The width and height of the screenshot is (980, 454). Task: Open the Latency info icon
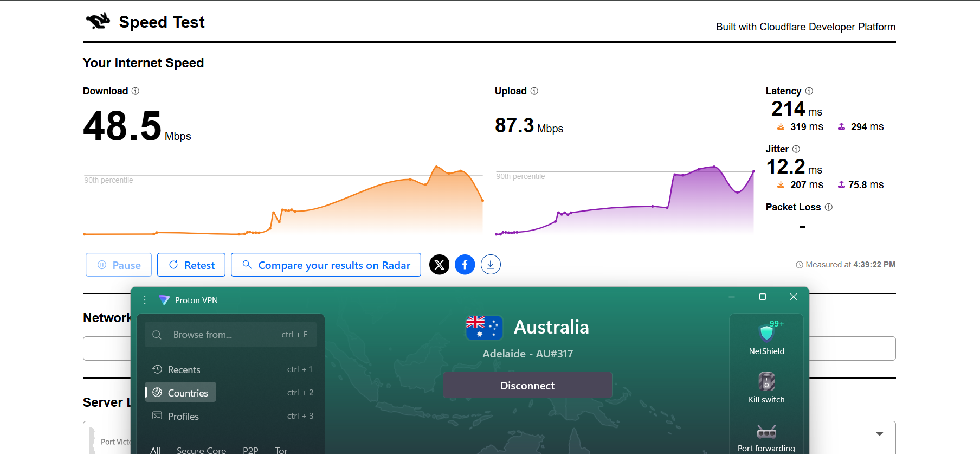click(x=809, y=91)
